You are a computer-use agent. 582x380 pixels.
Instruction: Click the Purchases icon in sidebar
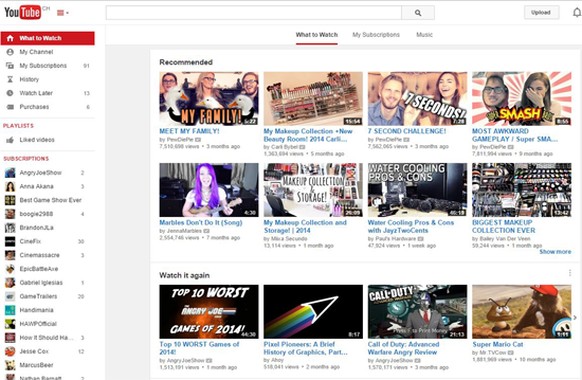(10, 107)
